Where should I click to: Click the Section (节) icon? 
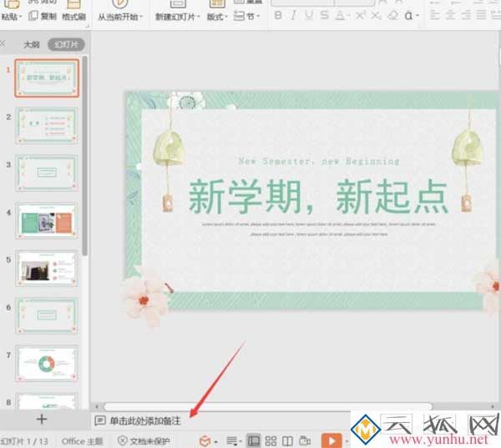click(x=239, y=16)
